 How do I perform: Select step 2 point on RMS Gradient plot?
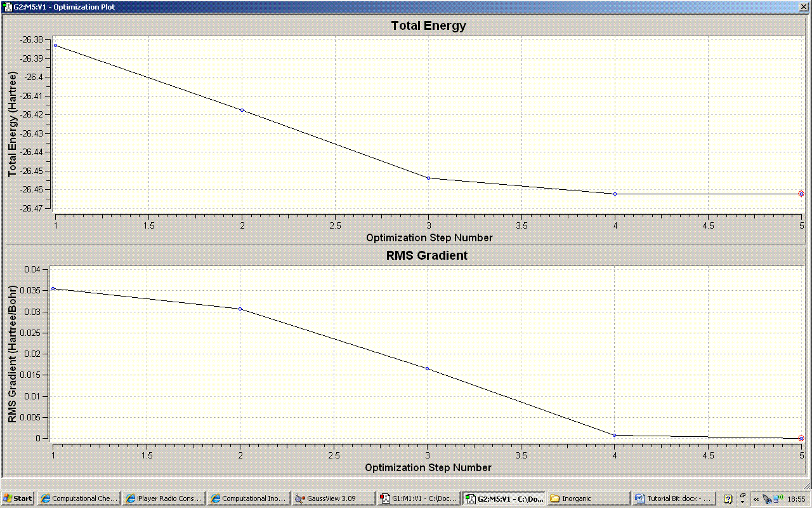[x=240, y=309]
